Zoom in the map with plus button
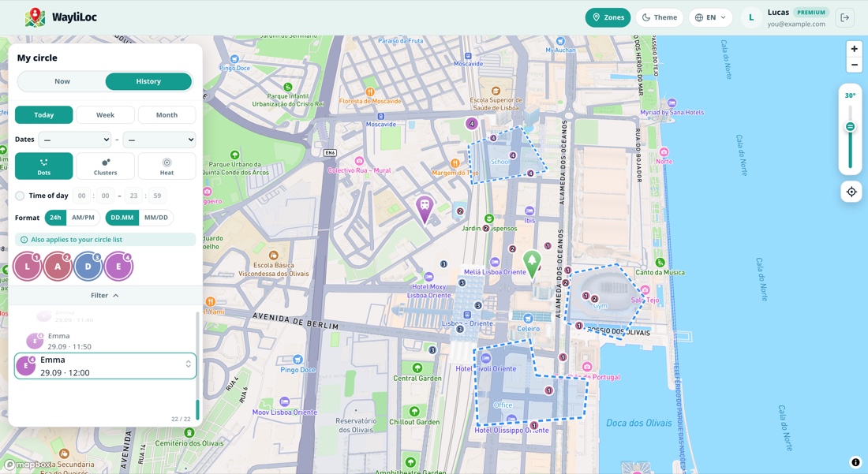 pos(854,49)
